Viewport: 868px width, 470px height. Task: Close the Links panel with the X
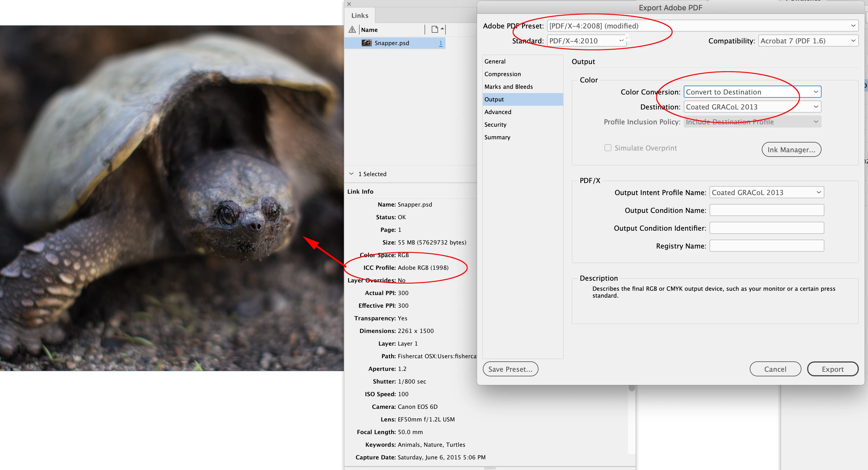pyautogui.click(x=349, y=4)
